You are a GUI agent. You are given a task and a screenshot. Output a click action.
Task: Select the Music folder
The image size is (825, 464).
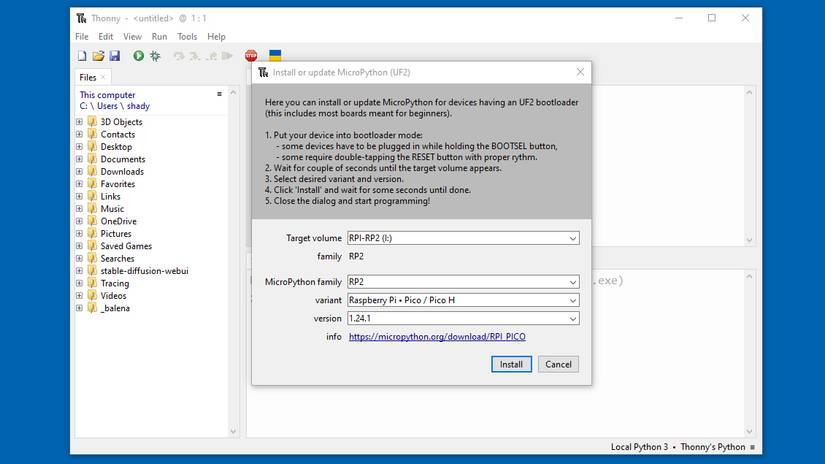pyautogui.click(x=112, y=209)
